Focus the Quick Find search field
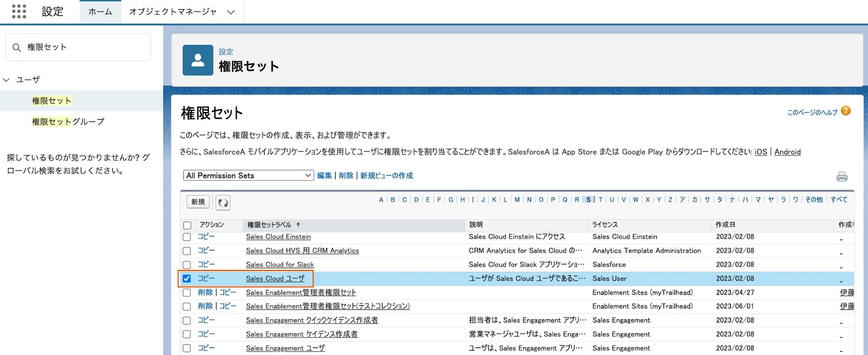The width and height of the screenshot is (868, 355). [78, 47]
